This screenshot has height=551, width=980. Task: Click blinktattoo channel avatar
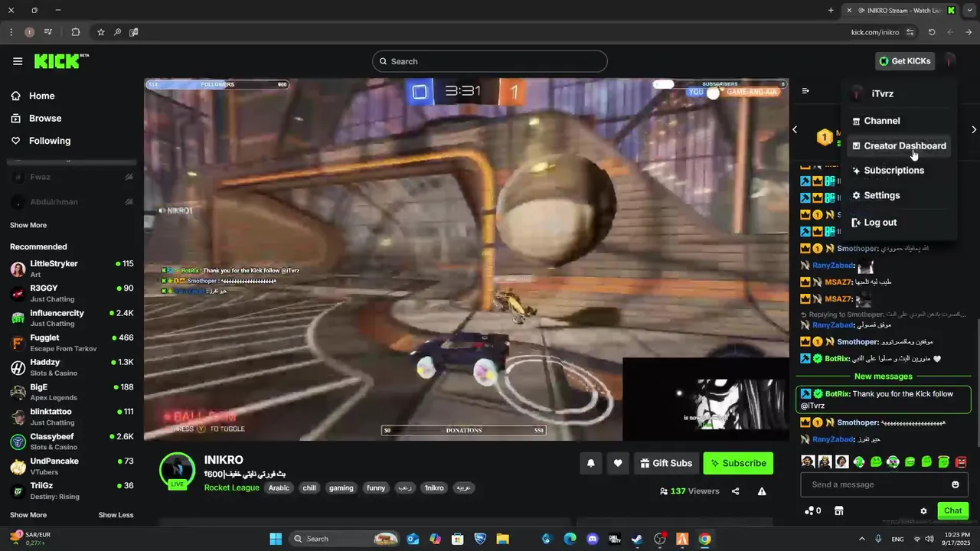point(18,417)
